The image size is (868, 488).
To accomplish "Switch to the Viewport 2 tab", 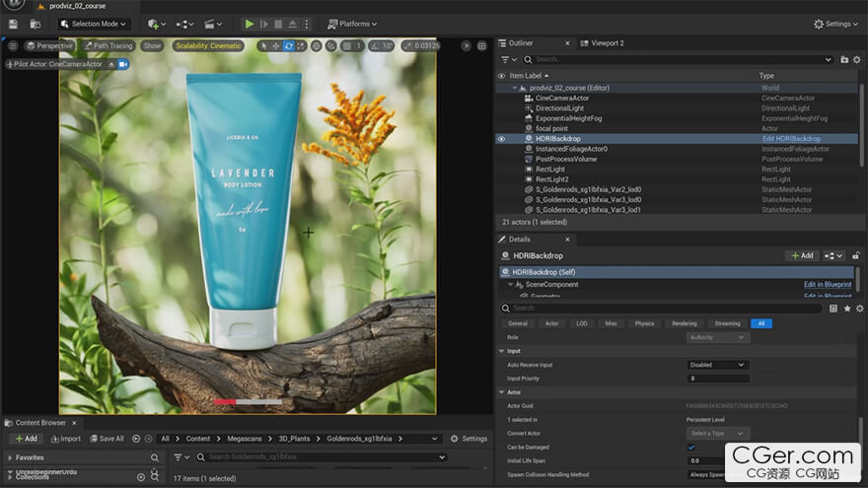I will point(606,43).
